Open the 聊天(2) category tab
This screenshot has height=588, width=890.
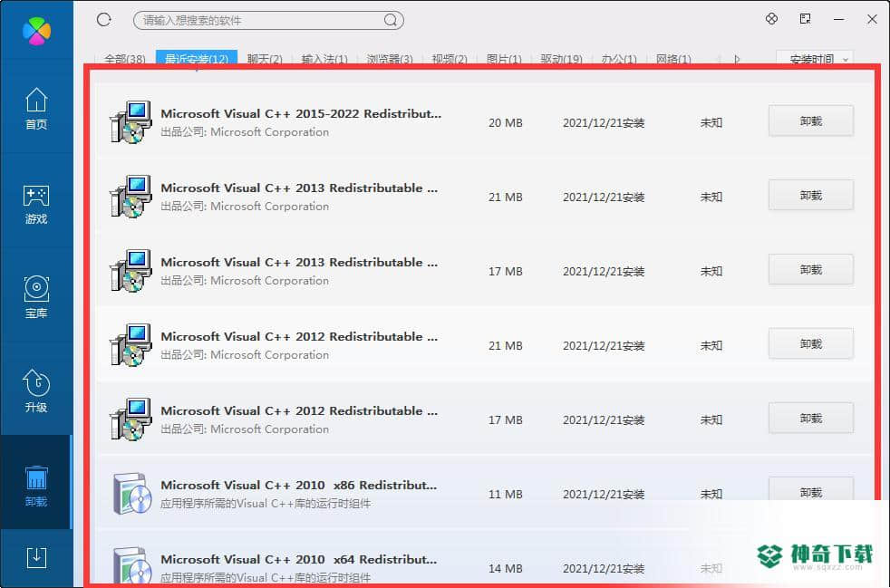[265, 59]
